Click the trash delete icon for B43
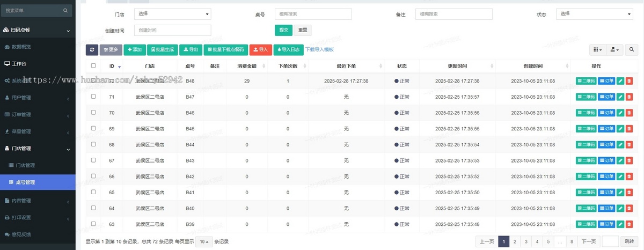Viewport: 644px width, 250px height. 630,160
